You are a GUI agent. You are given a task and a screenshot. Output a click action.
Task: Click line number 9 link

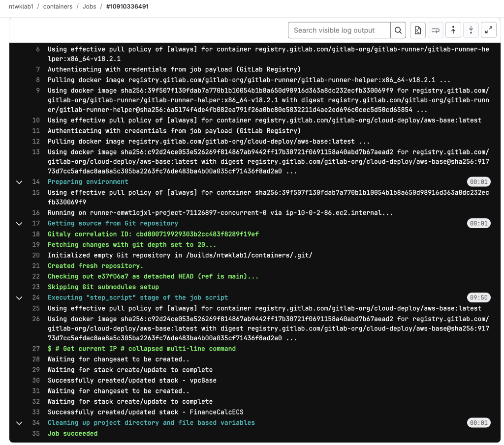[38, 90]
